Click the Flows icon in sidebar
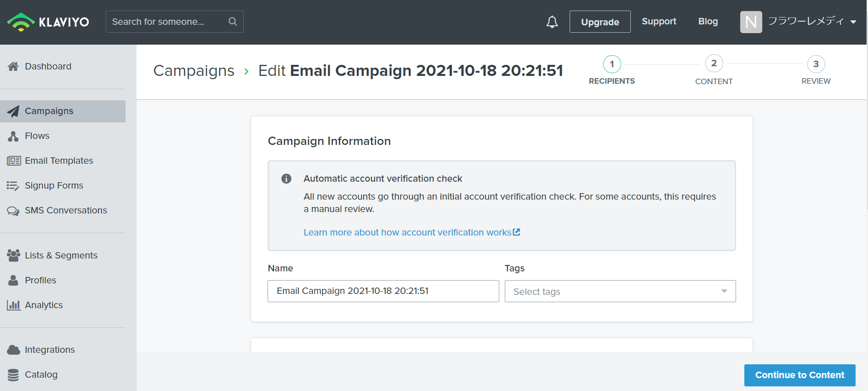This screenshot has height=391, width=868. tap(13, 136)
